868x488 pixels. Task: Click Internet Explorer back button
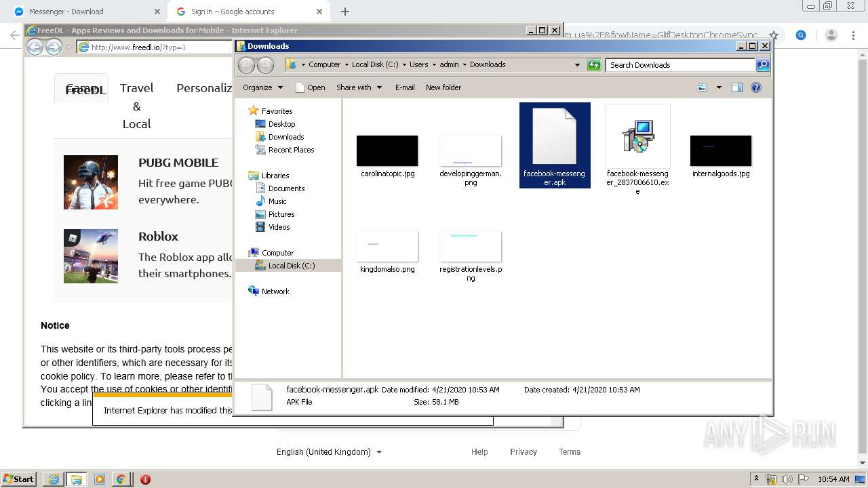point(35,47)
